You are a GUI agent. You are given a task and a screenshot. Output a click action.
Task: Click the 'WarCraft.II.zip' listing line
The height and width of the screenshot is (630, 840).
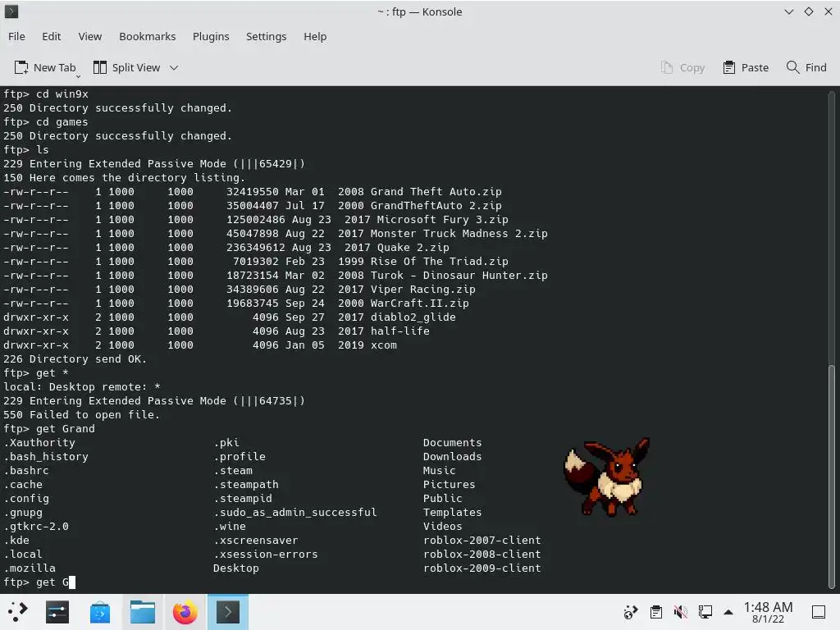click(x=236, y=304)
